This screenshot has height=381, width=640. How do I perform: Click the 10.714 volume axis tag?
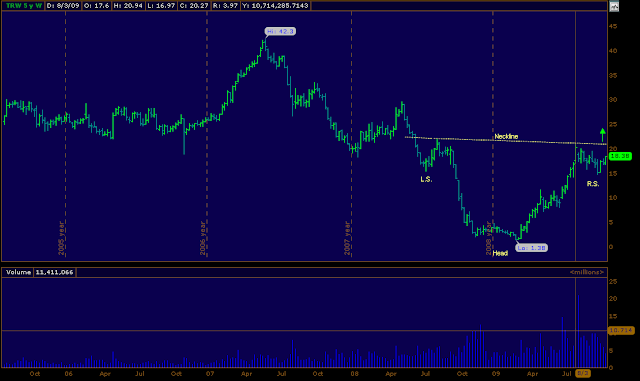point(621,330)
